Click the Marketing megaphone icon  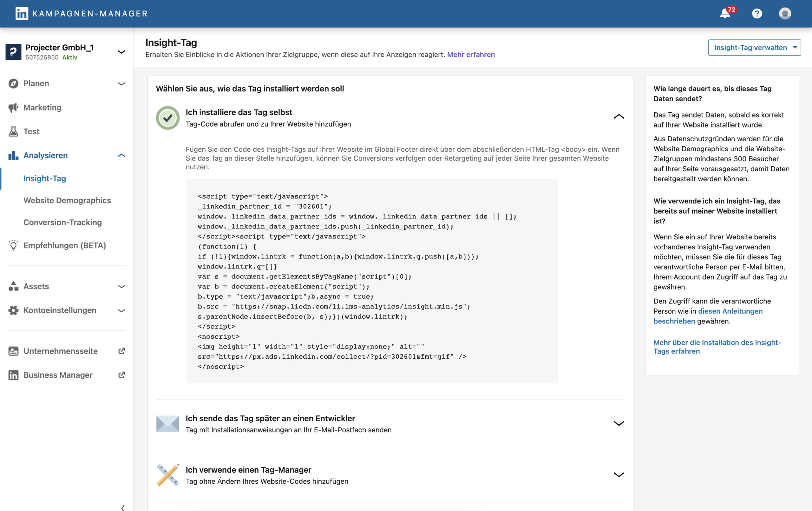coord(13,108)
